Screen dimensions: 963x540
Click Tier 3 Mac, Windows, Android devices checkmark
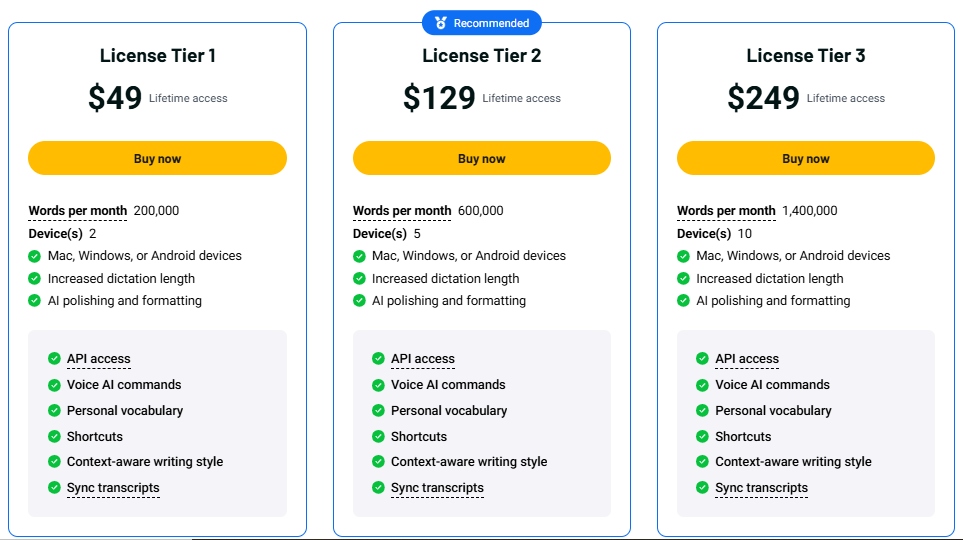click(x=683, y=256)
